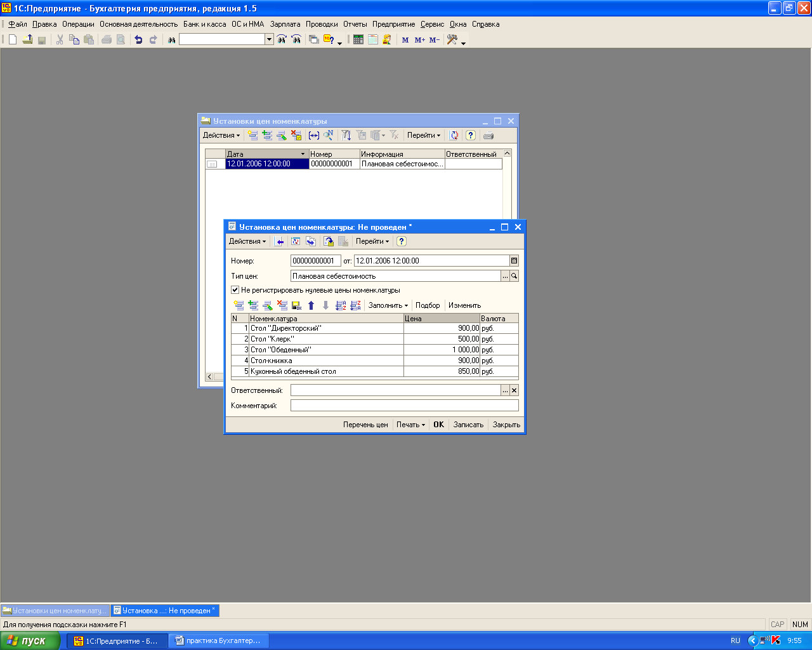Open the Печать dropdown at the bottom
Image resolution: width=812 pixels, height=650 pixels.
point(410,425)
